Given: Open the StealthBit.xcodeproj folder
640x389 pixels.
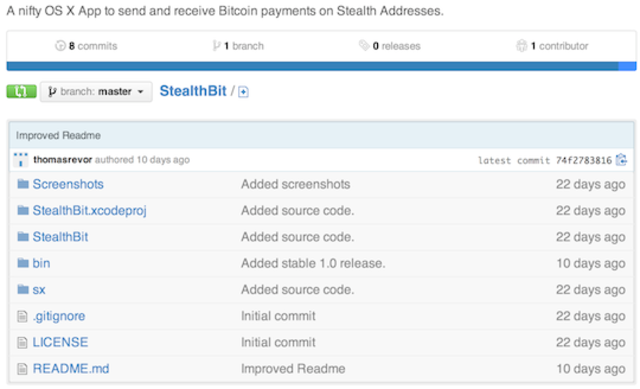Looking at the screenshot, I should tap(89, 211).
